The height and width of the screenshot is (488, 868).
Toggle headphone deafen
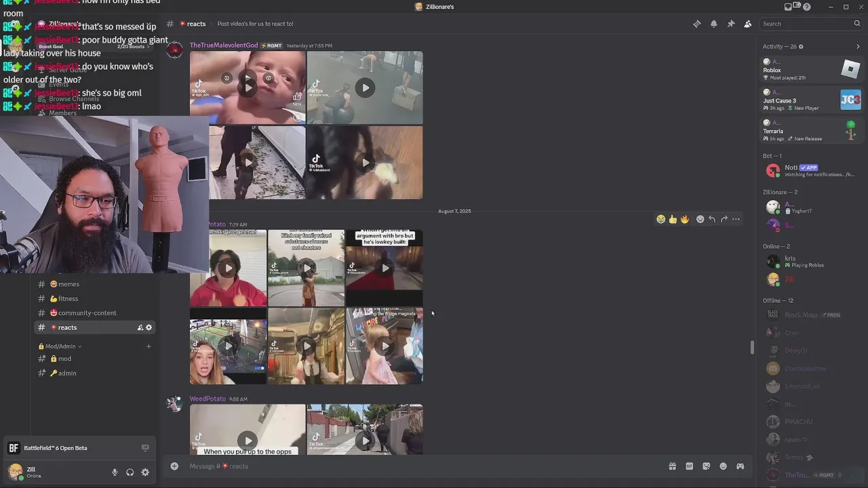click(x=130, y=472)
